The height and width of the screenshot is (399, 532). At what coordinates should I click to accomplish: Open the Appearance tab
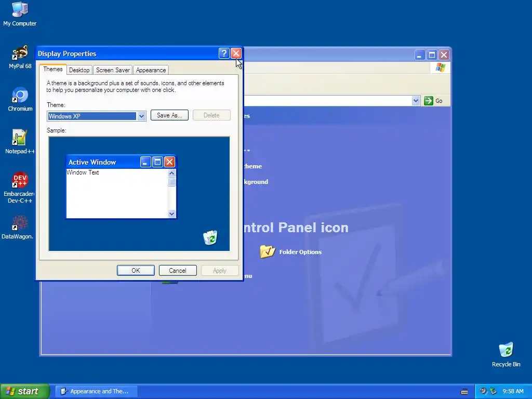[x=151, y=70]
